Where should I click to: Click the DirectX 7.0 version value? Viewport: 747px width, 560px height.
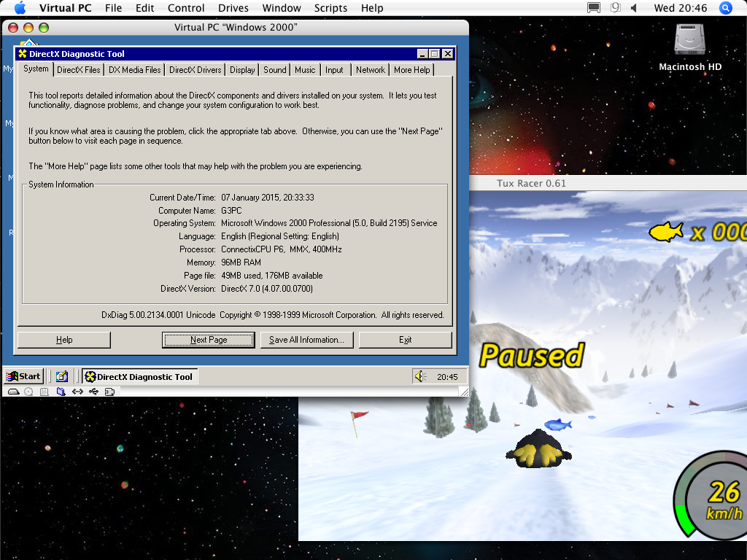pyautogui.click(x=267, y=289)
